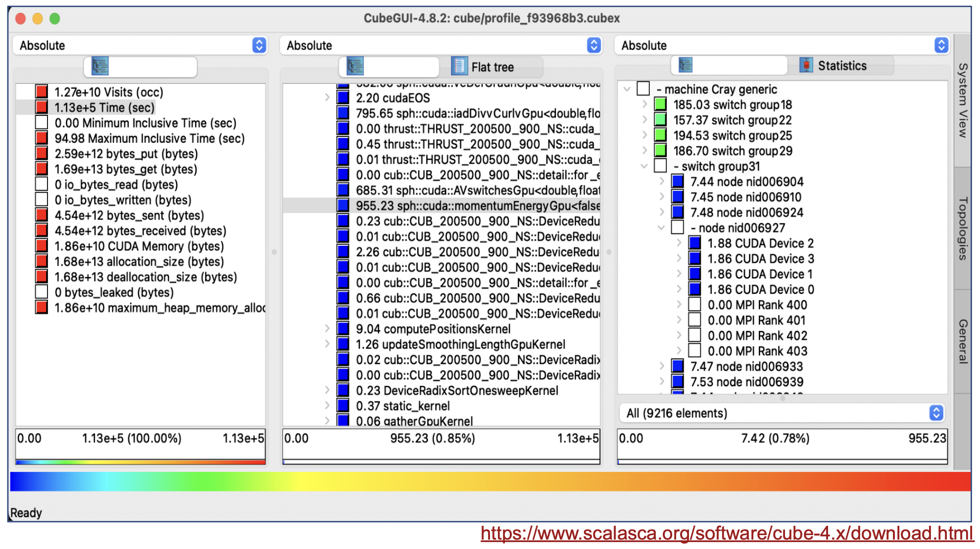Image resolution: width=980 pixels, height=549 pixels.
Task: Collapse the node nid006927 tree item
Action: pyautogui.click(x=662, y=228)
